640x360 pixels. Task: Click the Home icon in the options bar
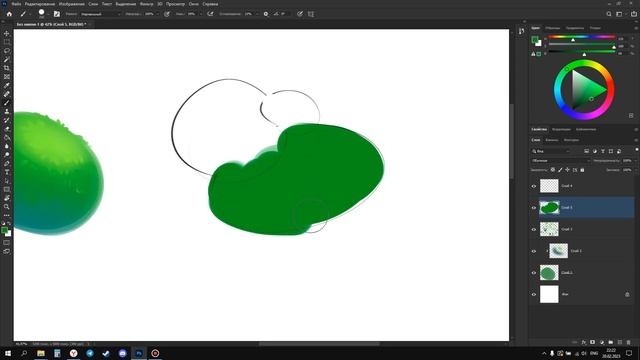coord(9,14)
